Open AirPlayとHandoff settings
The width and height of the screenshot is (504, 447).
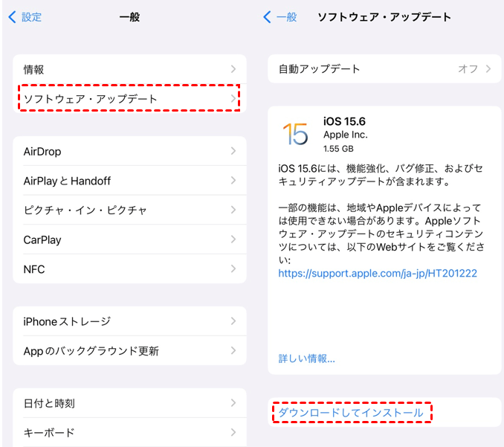click(x=129, y=181)
